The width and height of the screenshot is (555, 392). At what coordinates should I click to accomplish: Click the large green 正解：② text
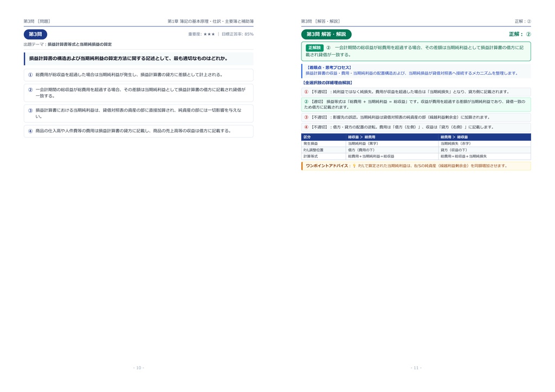point(520,34)
